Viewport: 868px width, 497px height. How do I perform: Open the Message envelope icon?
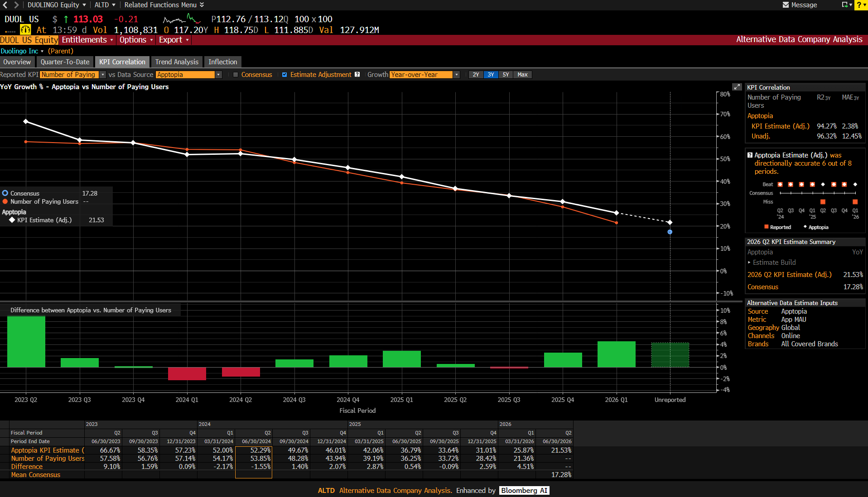[x=786, y=5]
